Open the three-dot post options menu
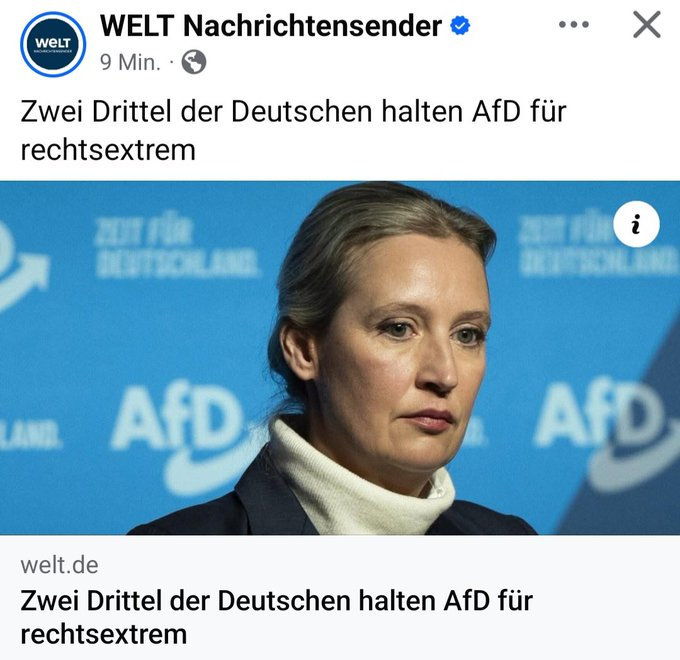Screen dimensions: 680x660 click(x=574, y=25)
